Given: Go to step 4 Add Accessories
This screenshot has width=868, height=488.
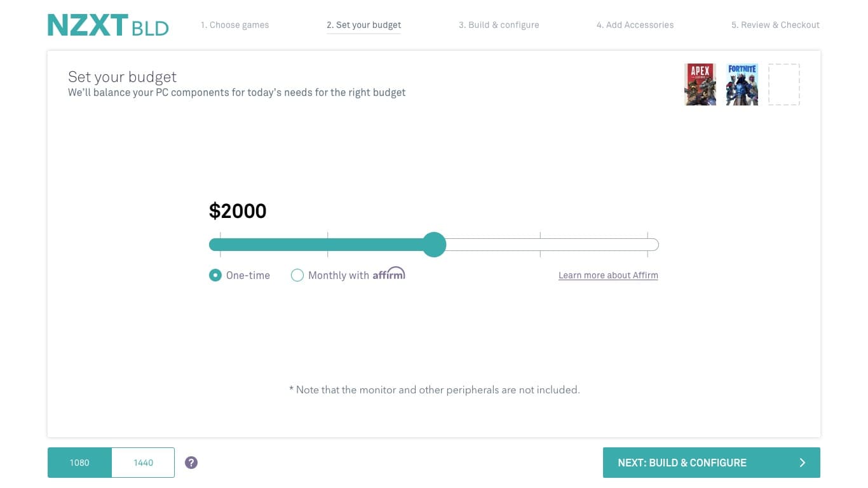Looking at the screenshot, I should coord(635,25).
